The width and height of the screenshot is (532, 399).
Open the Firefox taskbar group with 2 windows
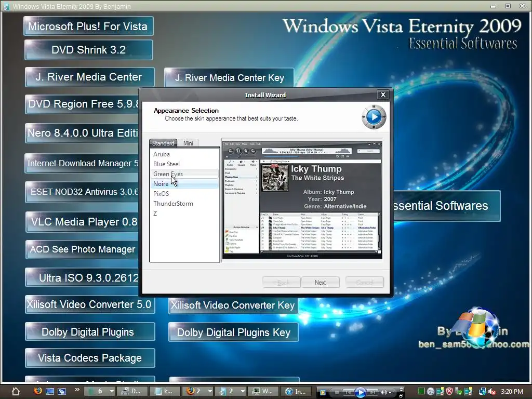[x=197, y=391]
